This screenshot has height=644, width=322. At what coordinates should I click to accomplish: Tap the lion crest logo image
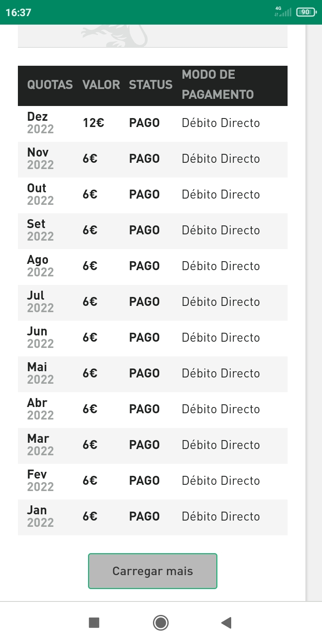pos(114,36)
